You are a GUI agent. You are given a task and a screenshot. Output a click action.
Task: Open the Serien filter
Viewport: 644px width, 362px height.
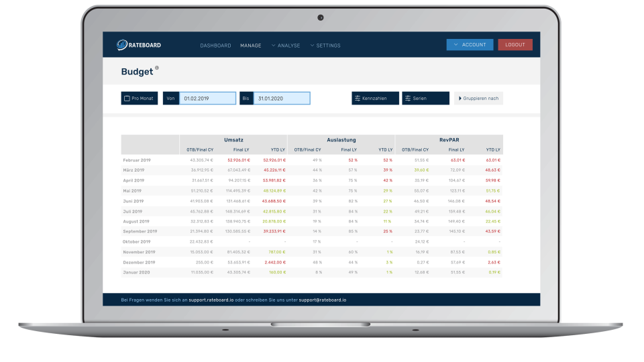(x=425, y=99)
